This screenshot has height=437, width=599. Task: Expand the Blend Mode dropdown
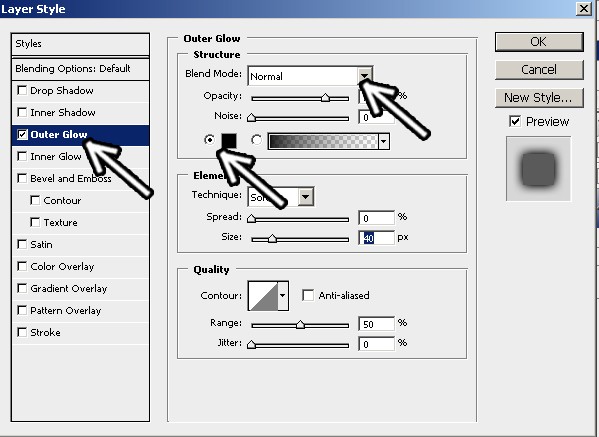click(365, 76)
